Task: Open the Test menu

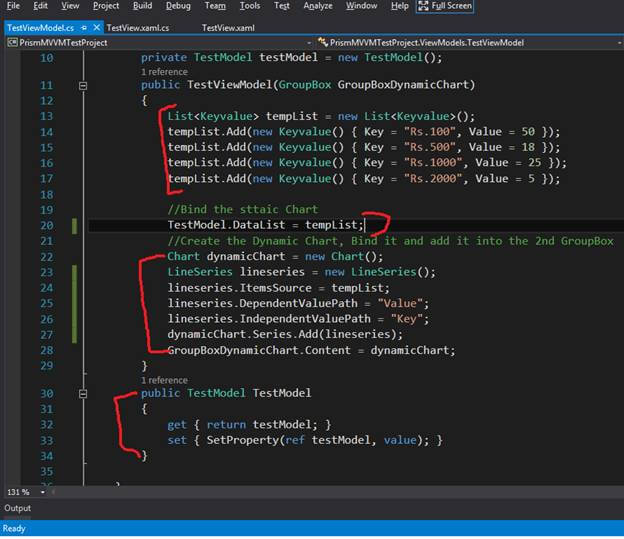Action: pyautogui.click(x=282, y=6)
